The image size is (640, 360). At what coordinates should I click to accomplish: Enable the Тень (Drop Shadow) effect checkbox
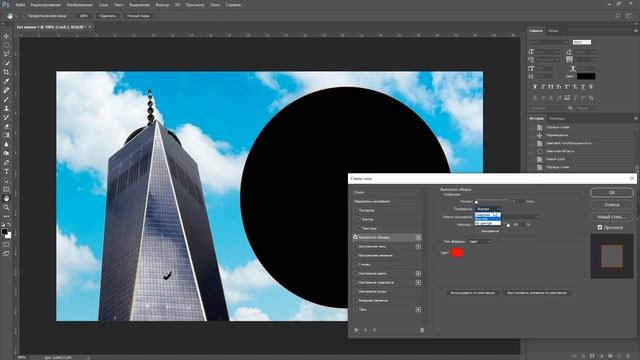point(356,309)
